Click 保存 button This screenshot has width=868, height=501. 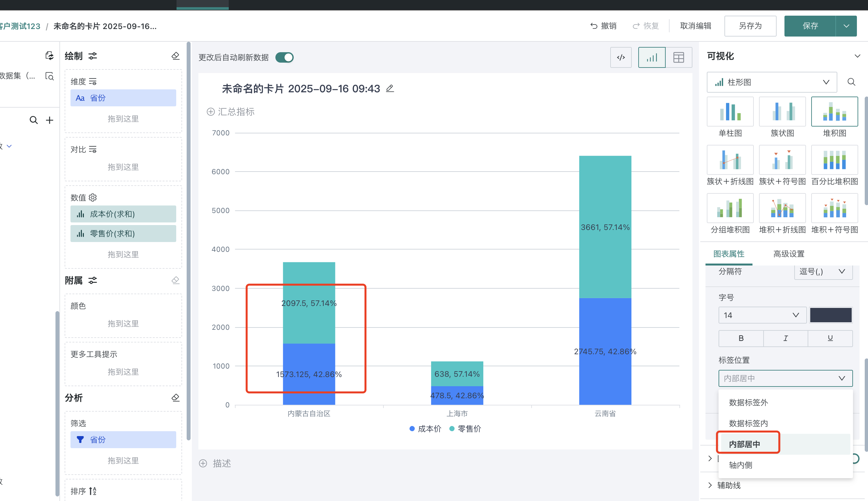click(810, 26)
